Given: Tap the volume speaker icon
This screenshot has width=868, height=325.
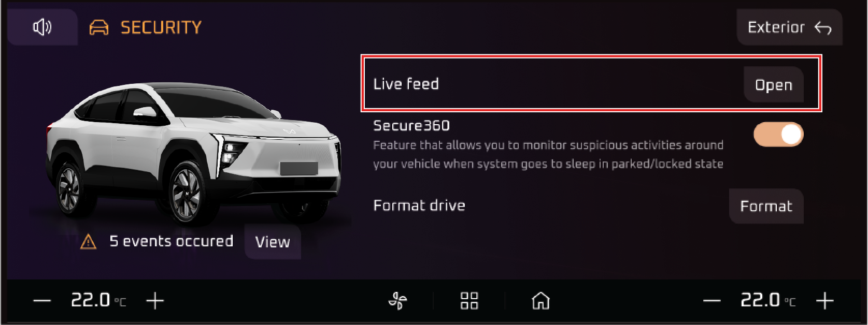Looking at the screenshot, I should (x=42, y=27).
